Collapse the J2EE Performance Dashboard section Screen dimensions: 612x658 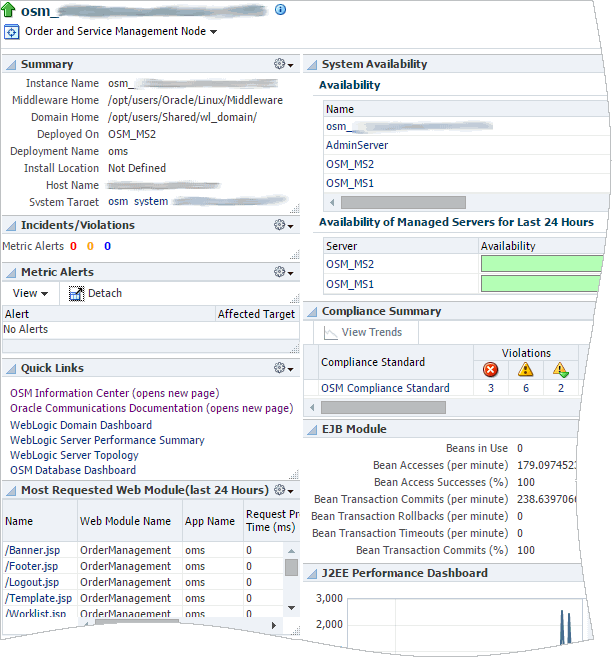coord(312,574)
